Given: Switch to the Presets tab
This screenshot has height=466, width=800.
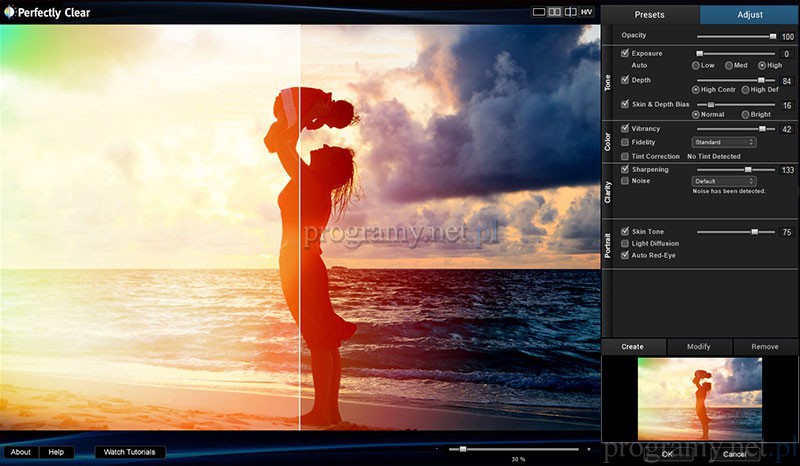Looking at the screenshot, I should point(649,15).
